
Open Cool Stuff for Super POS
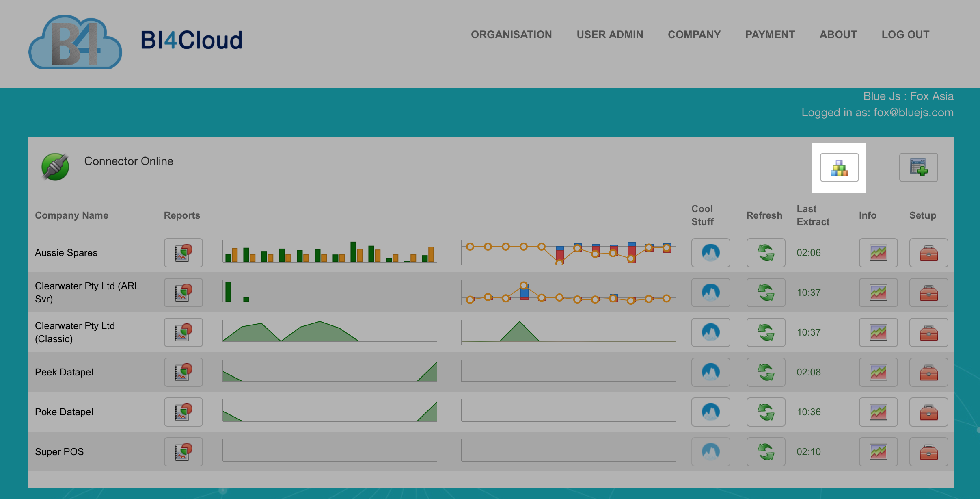pyautogui.click(x=710, y=452)
